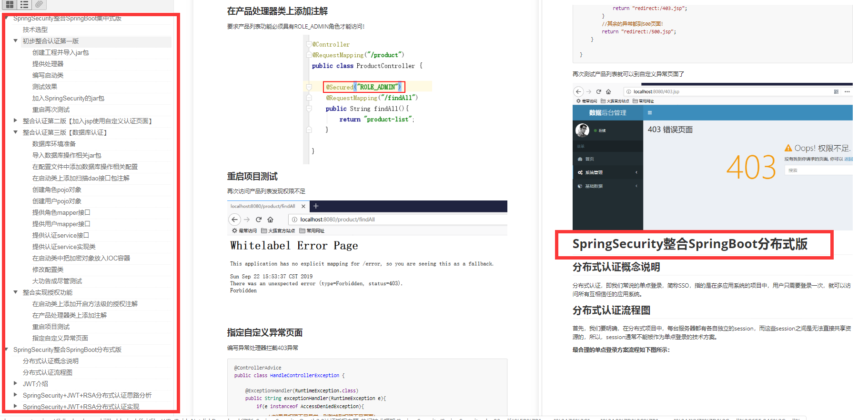Click the Whitelabel Error Page heading

point(294,246)
